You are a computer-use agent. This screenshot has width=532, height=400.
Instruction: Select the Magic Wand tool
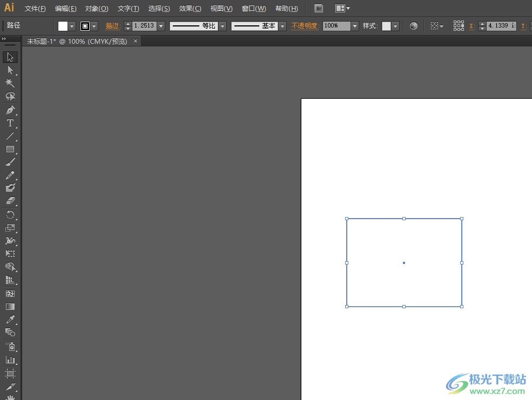click(x=10, y=83)
